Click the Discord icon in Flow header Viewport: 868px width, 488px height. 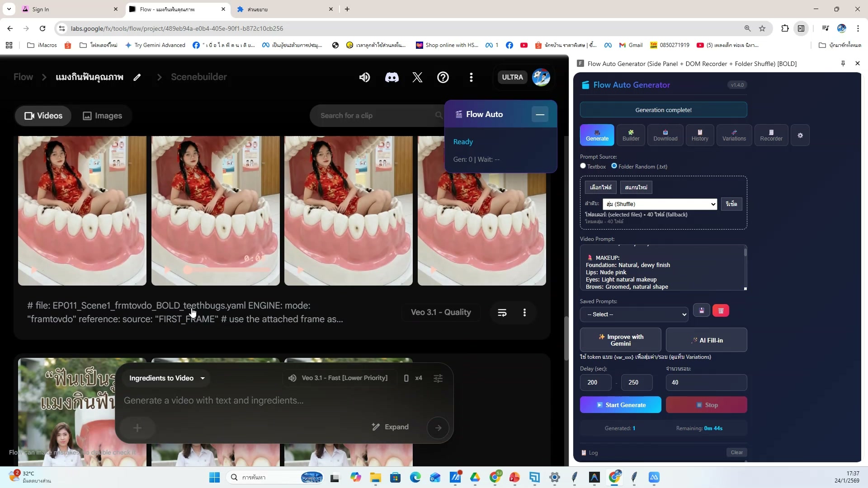coord(392,77)
